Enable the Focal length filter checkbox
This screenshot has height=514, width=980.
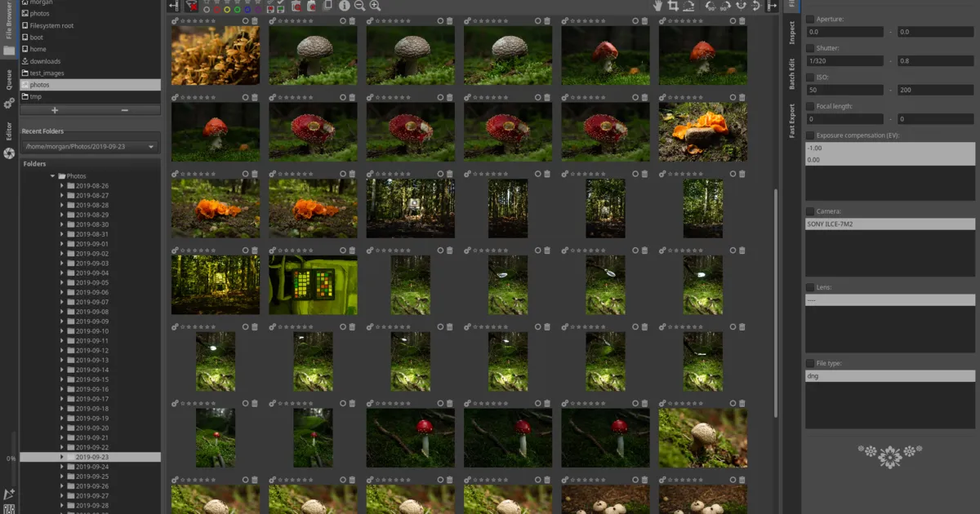pos(810,106)
